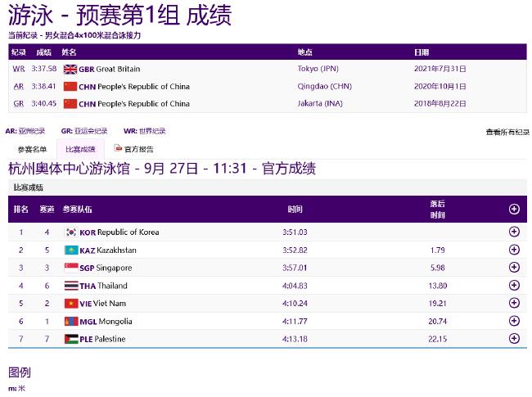The width and height of the screenshot is (532, 397).
Task: Expand Kazakhstan result details
Action: click(x=514, y=250)
